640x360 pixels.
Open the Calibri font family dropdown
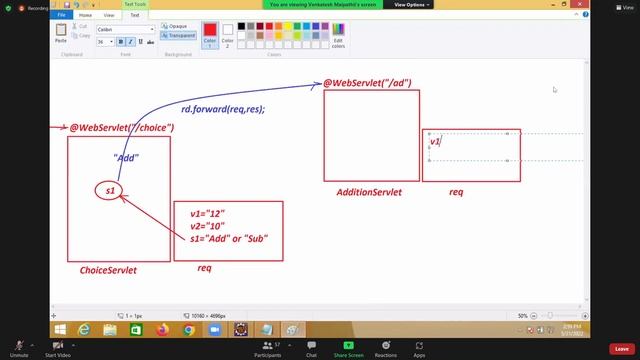tap(152, 29)
